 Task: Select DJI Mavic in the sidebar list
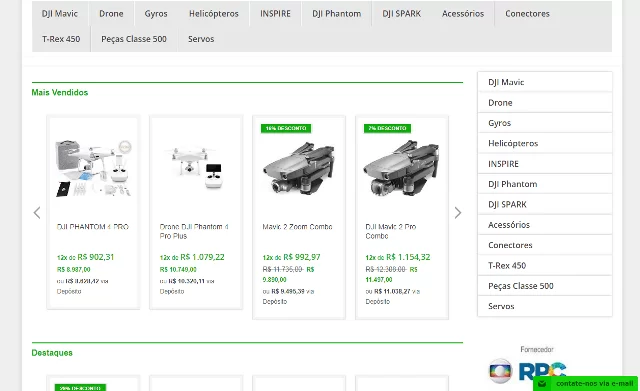click(545, 82)
